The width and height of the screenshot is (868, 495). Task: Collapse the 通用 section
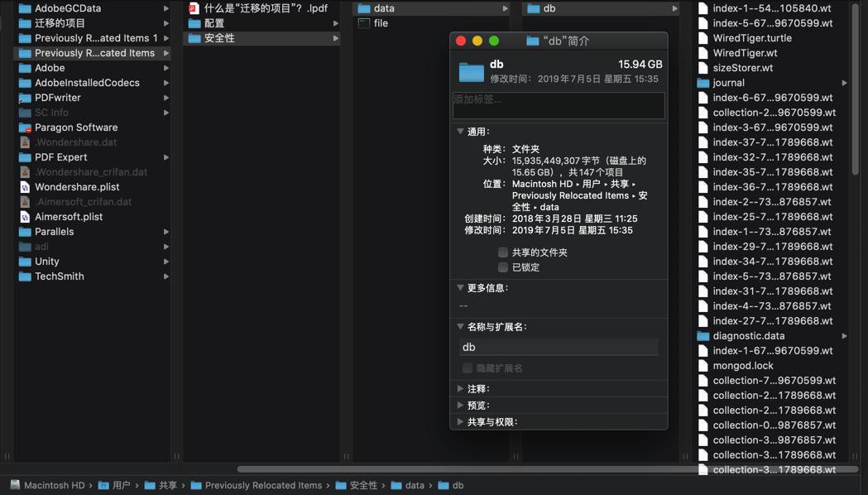click(460, 132)
